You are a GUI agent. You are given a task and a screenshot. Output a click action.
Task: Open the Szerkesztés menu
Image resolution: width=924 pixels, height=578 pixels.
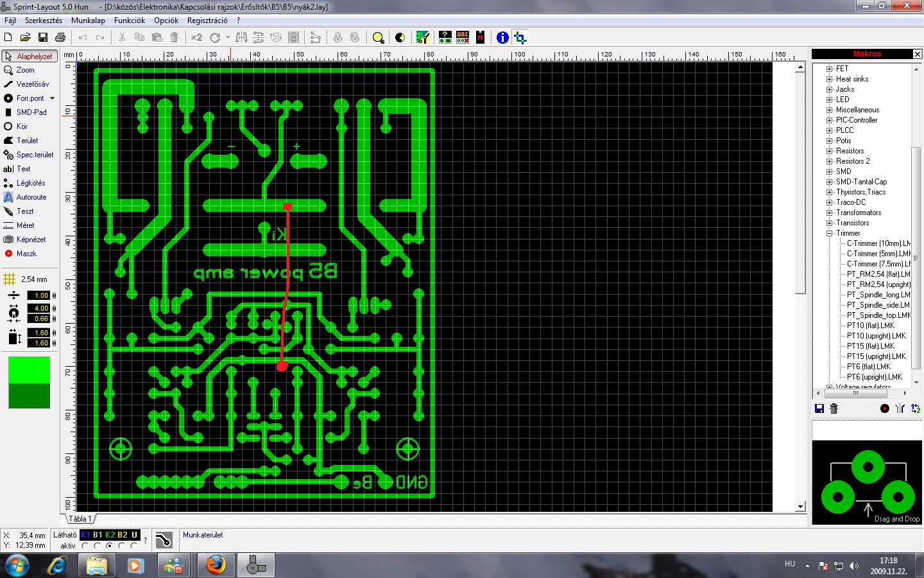click(44, 21)
